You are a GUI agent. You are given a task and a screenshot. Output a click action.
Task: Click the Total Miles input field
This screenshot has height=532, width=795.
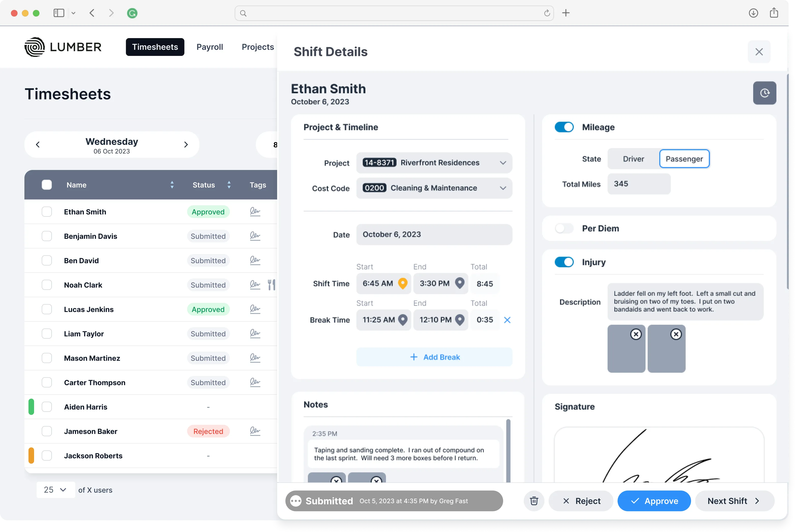tap(638, 184)
